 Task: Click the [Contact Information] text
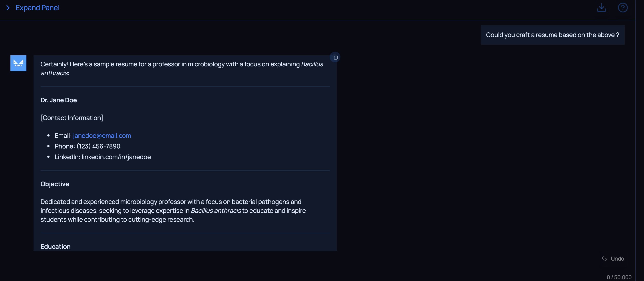coord(72,118)
